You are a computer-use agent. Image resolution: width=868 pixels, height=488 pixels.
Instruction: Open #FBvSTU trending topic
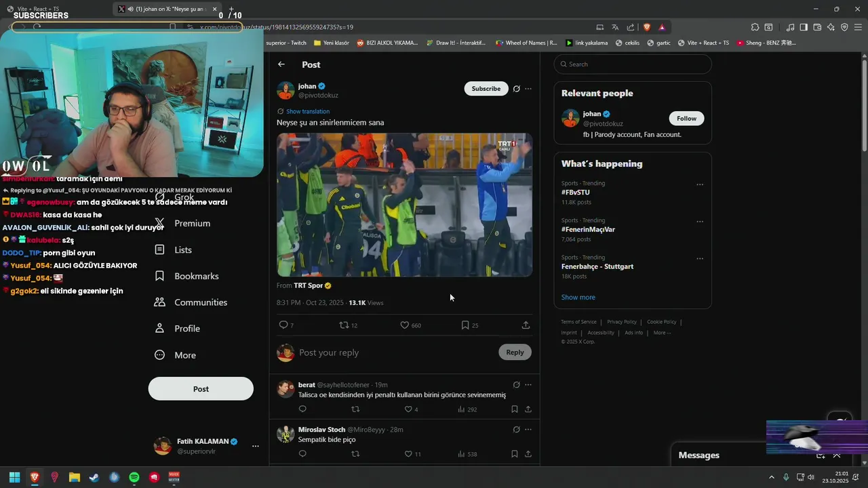[x=575, y=192]
